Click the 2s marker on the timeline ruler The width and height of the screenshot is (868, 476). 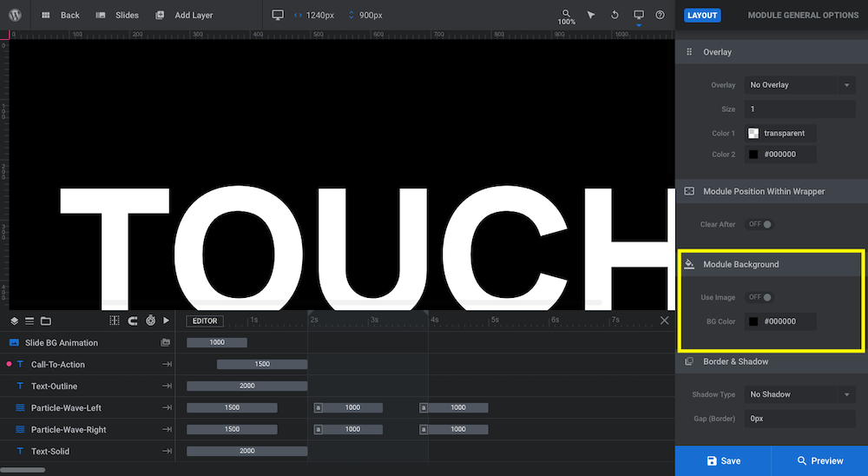314,320
